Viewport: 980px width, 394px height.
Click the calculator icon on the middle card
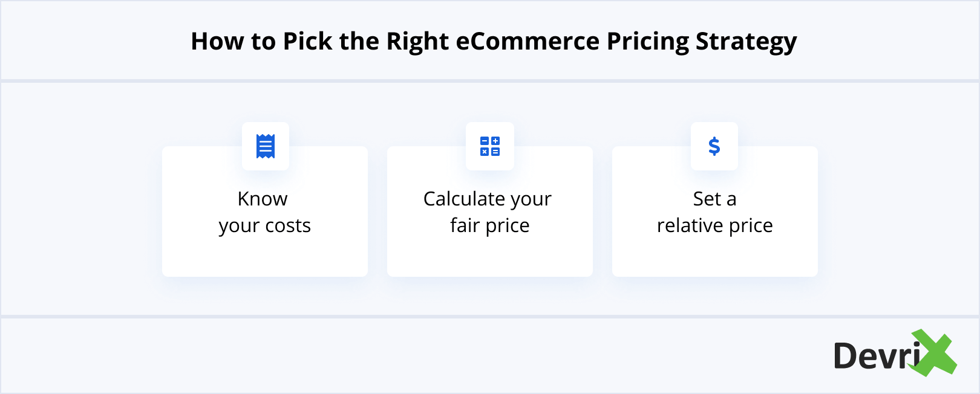(x=490, y=146)
